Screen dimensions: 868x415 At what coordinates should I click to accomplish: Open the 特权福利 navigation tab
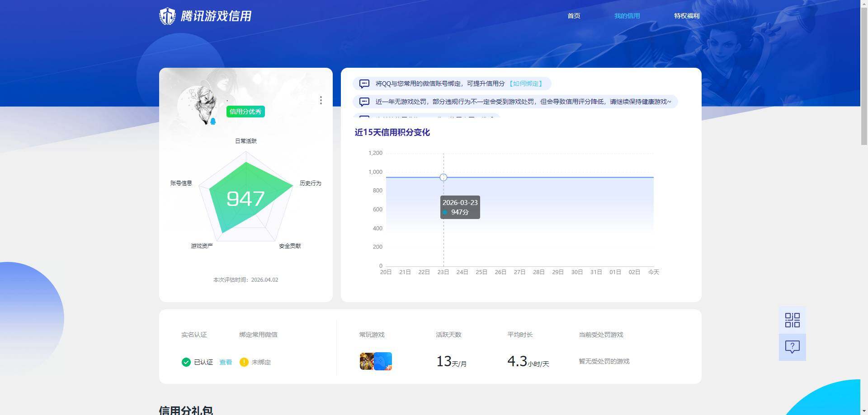coord(686,15)
